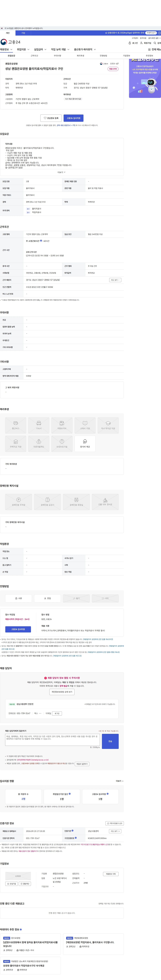Click the 자녀 학자금 지원 icon

108,425
